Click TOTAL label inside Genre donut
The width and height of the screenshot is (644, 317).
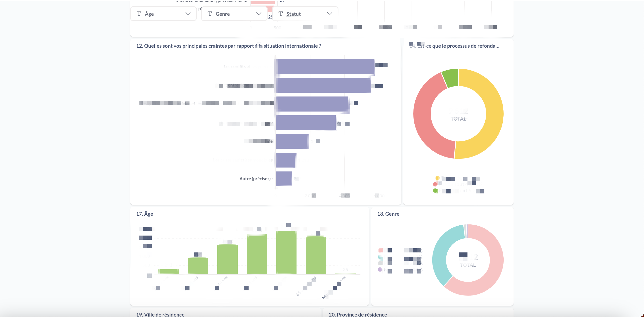468,265
